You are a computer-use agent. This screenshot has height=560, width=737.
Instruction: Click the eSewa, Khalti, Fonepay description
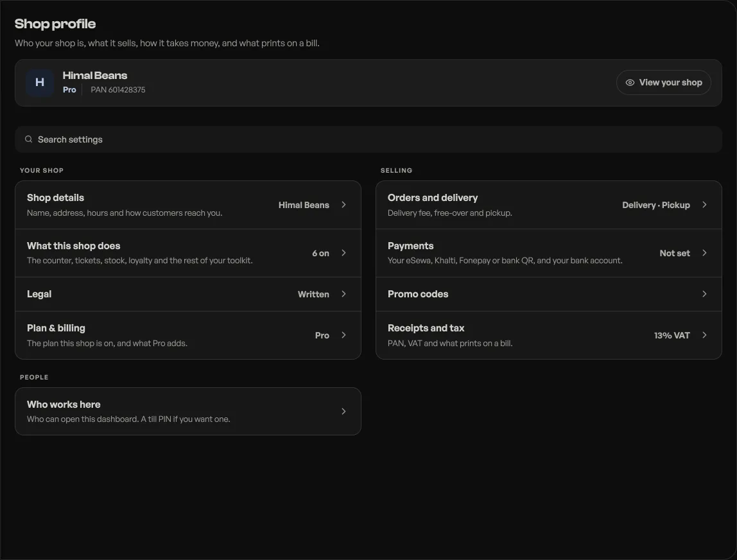[x=505, y=261]
